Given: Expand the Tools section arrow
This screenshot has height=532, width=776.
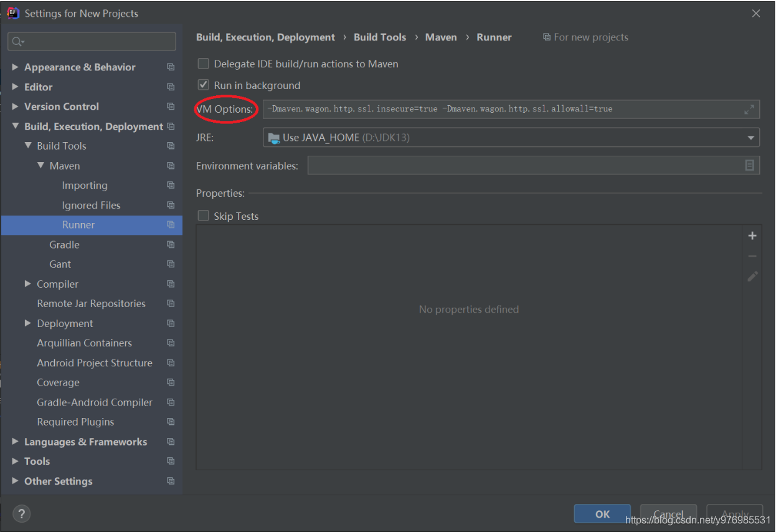Looking at the screenshot, I should click(15, 461).
